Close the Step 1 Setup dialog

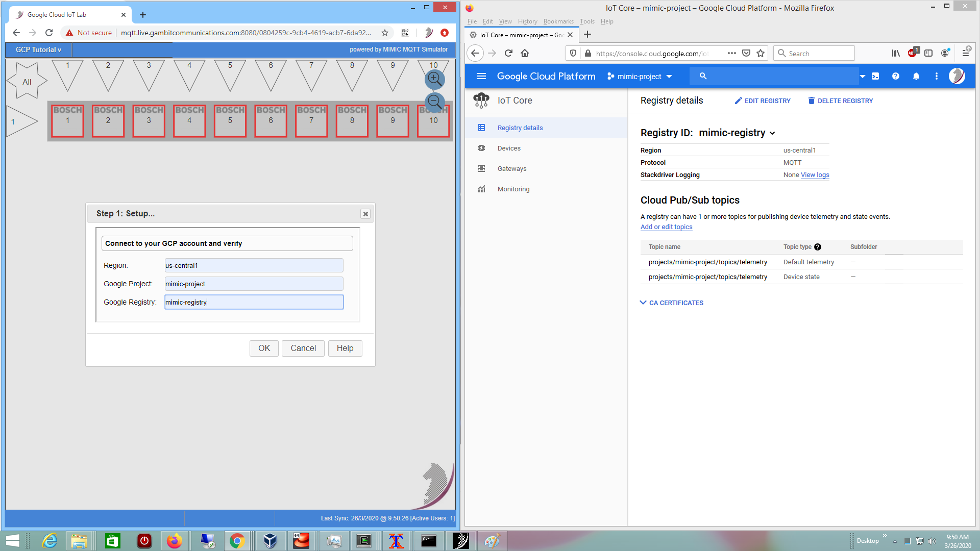point(365,214)
